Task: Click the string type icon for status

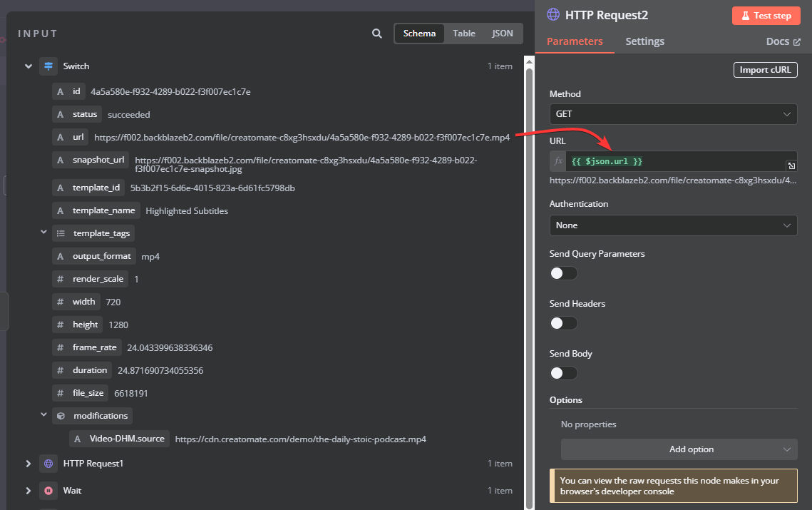Action: click(x=61, y=115)
